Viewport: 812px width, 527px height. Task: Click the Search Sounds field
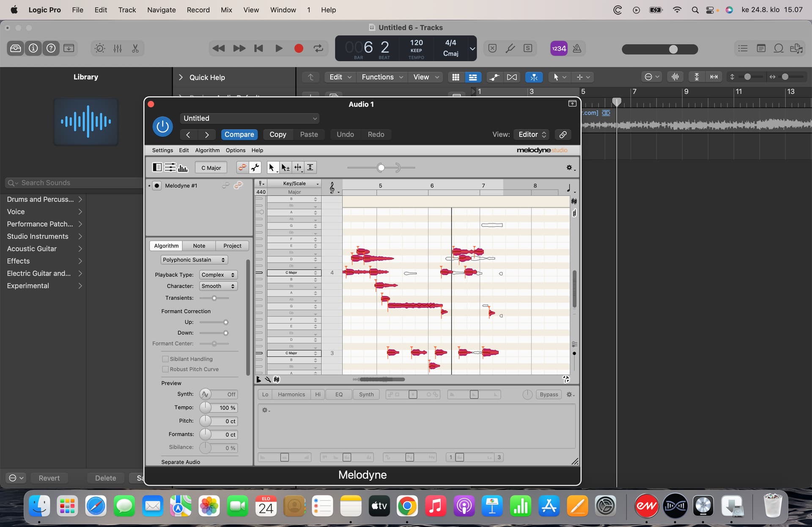click(x=74, y=183)
